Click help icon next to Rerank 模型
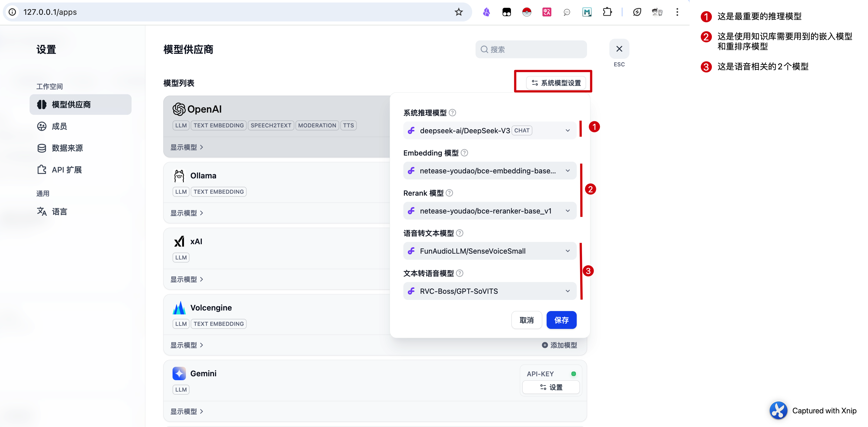868x427 pixels. click(x=450, y=193)
